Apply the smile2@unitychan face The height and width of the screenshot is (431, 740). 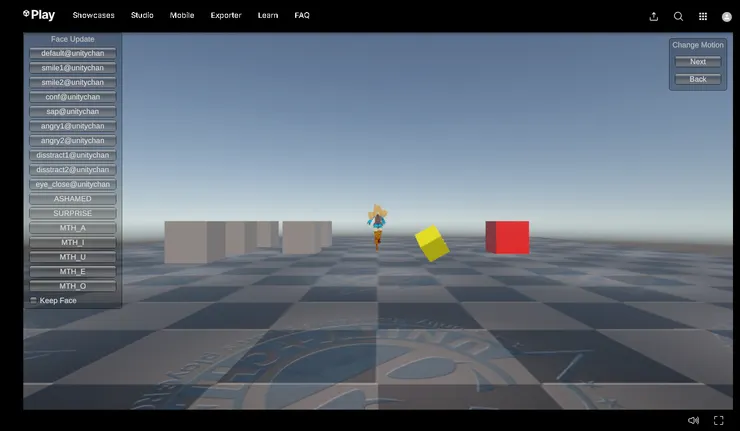73,83
